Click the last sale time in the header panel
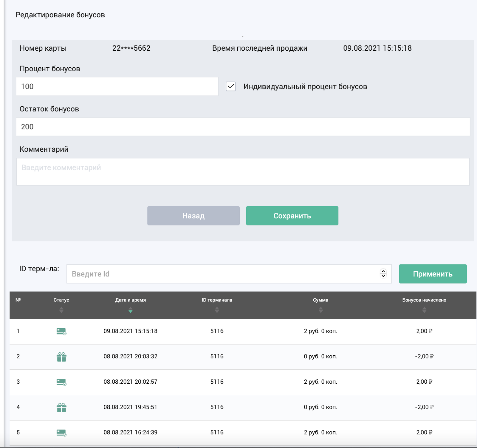This screenshot has height=448, width=477. click(377, 48)
